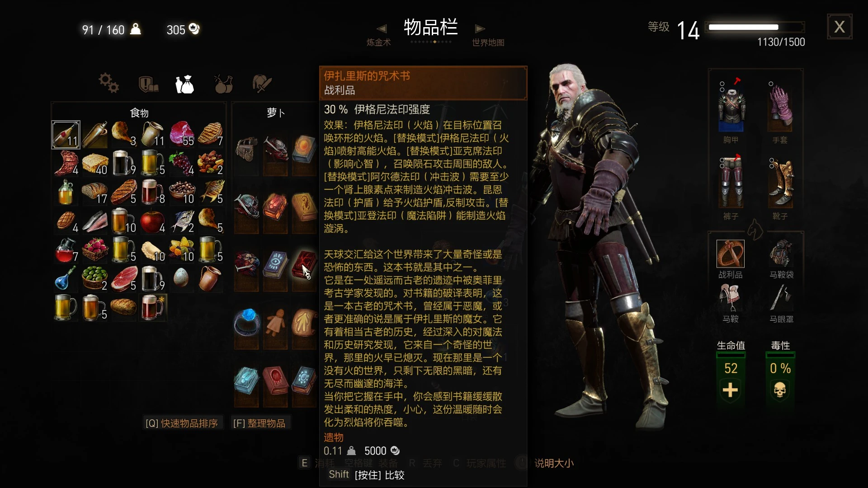The height and width of the screenshot is (488, 868).
Task: Select the bag usable-items filter icon
Action: [184, 84]
